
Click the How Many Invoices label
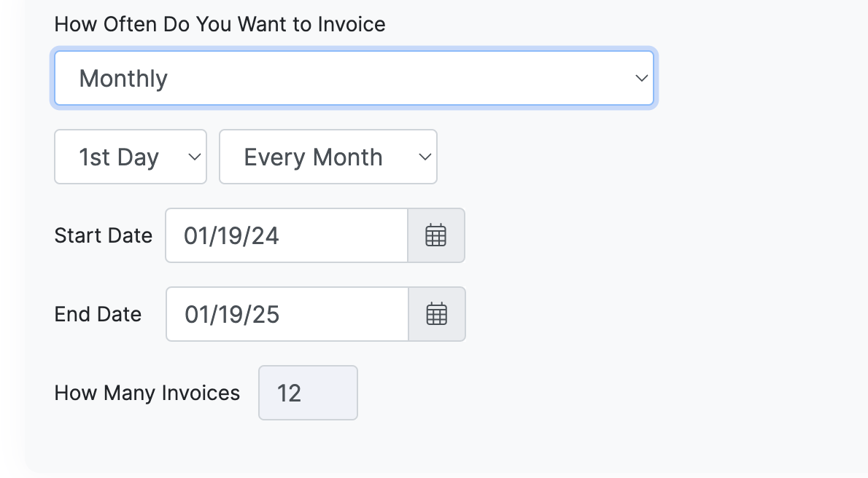[147, 393]
